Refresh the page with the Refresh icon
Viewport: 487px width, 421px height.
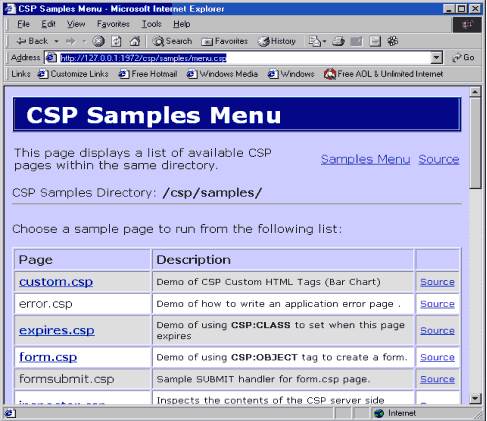pos(116,41)
